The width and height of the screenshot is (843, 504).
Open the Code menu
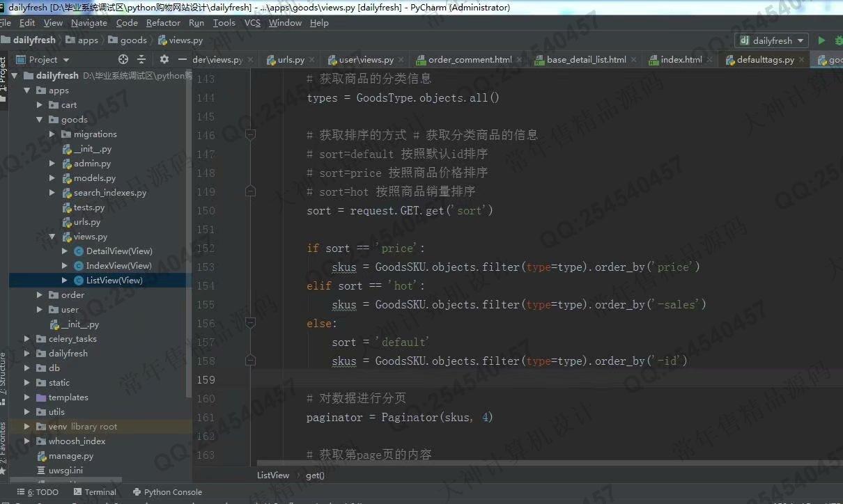pyautogui.click(x=127, y=23)
